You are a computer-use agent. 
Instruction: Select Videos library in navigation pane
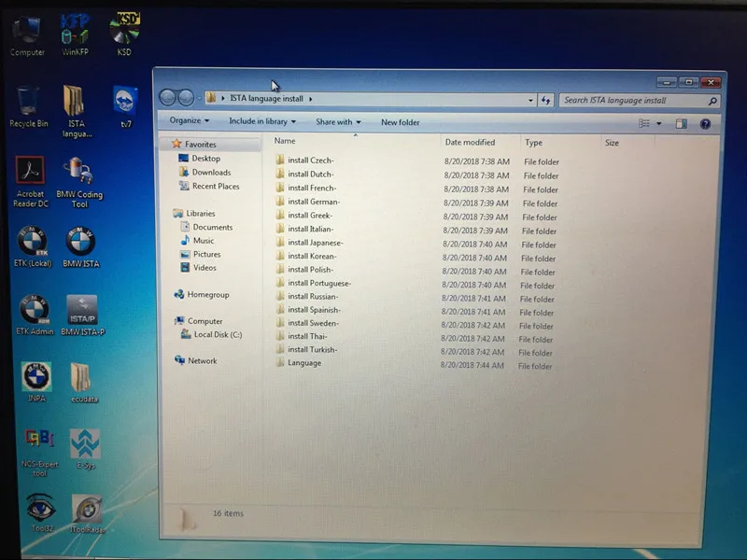click(x=204, y=268)
